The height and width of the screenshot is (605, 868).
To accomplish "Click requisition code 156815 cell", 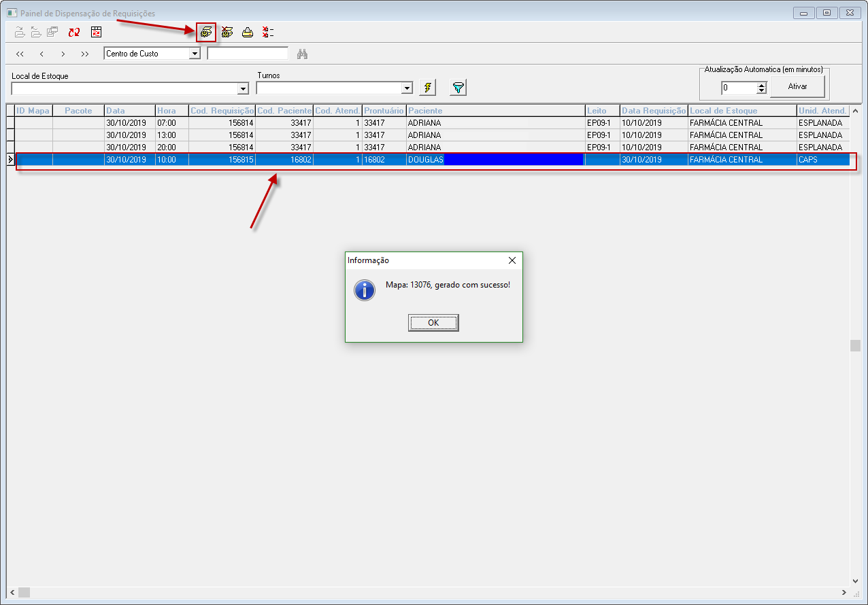I will 222,160.
